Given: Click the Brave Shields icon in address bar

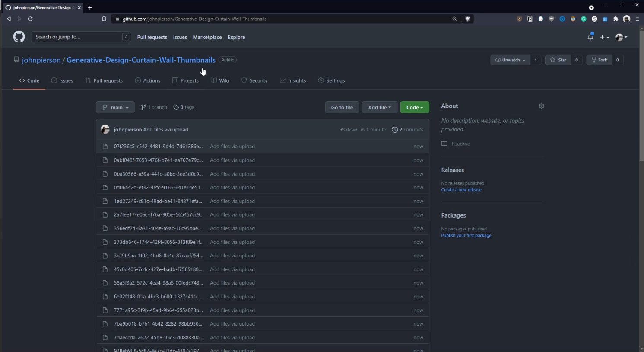Looking at the screenshot, I should coord(467,19).
